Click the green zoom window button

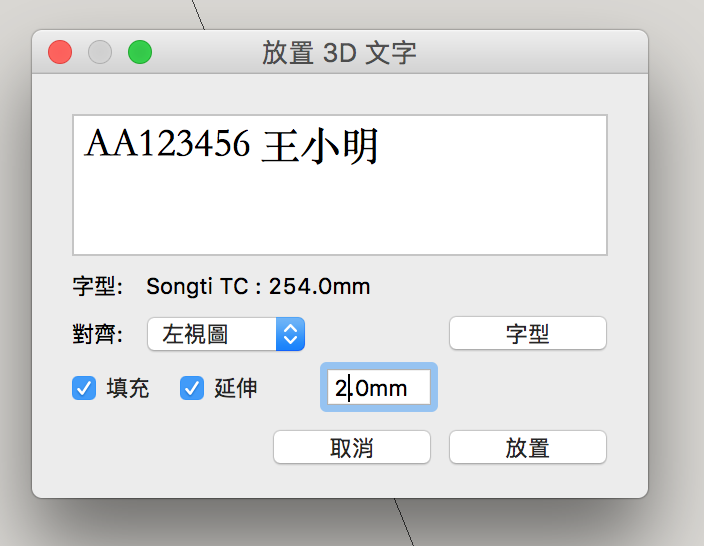click(x=140, y=52)
